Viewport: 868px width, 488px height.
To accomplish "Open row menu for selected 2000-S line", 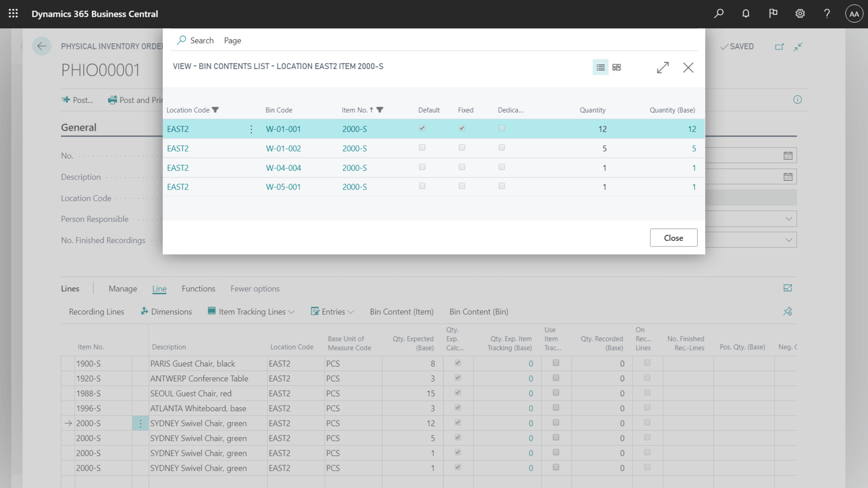I will [x=141, y=423].
